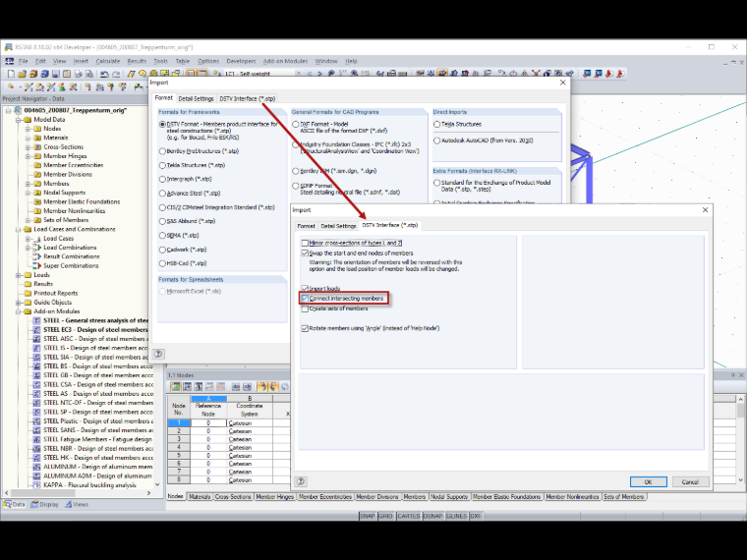Expand the Cross-Sections tree item
The height and width of the screenshot is (560, 747).
click(28, 146)
